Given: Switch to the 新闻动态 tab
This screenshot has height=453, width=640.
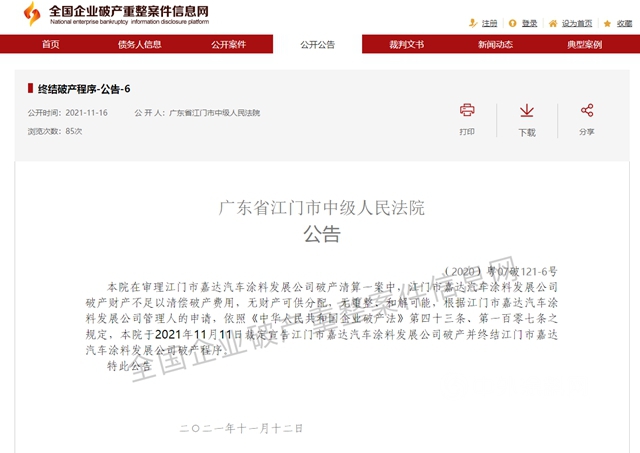Looking at the screenshot, I should (496, 44).
